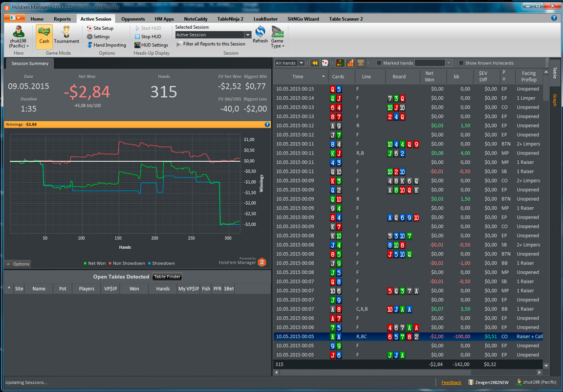Select the A A hand row at 00:05
This screenshot has width=563, height=392.
[x=408, y=337]
